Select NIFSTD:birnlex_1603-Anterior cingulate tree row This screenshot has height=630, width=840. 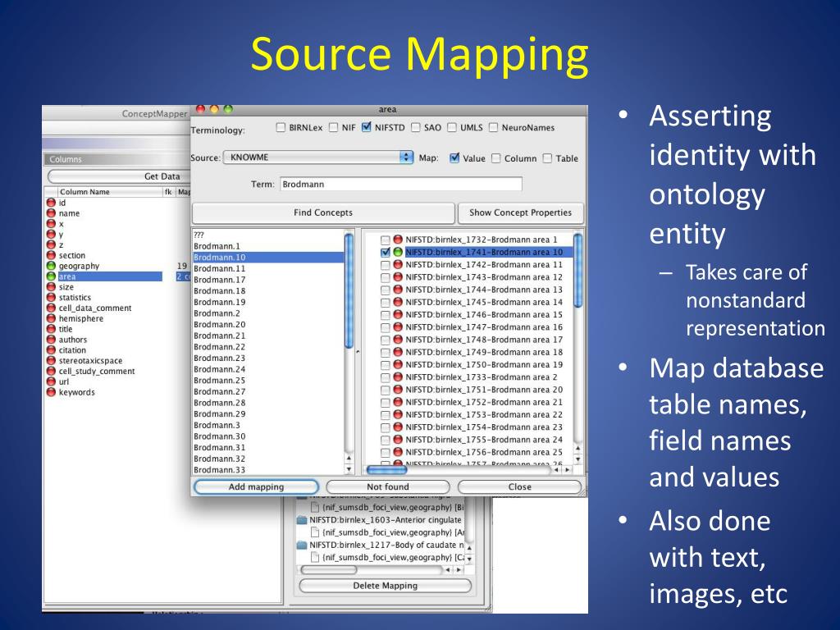click(x=380, y=519)
